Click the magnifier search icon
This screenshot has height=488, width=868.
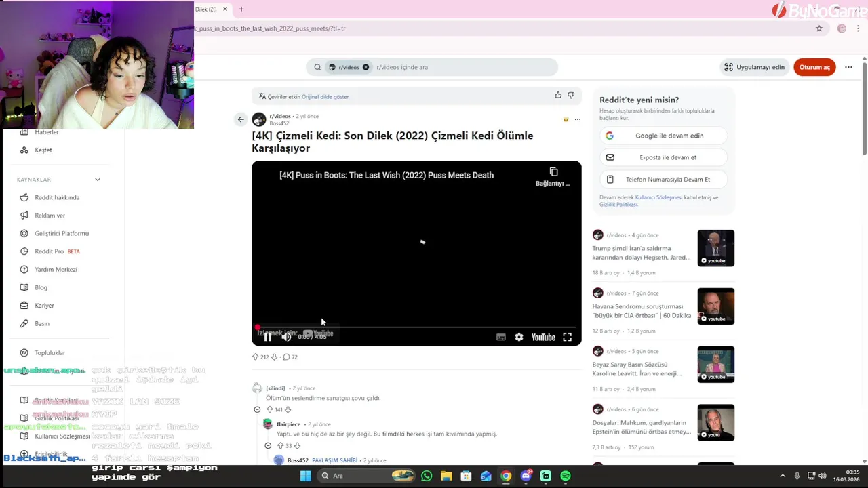[317, 67]
